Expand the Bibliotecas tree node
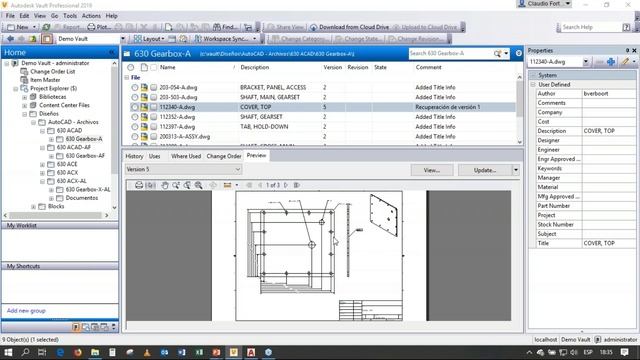The height and width of the screenshot is (360, 640). pyautogui.click(x=24, y=97)
